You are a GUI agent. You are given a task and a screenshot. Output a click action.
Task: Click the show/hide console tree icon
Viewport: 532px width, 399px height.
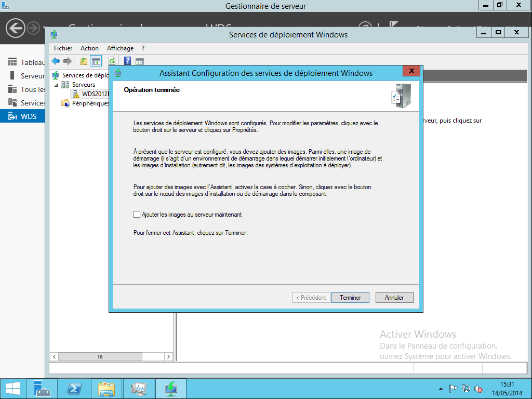point(96,61)
